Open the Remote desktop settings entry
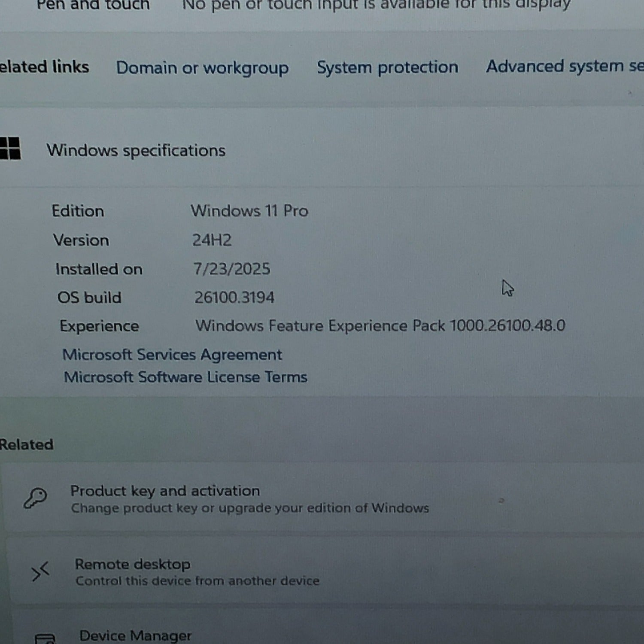This screenshot has height=644, width=644. [132, 564]
